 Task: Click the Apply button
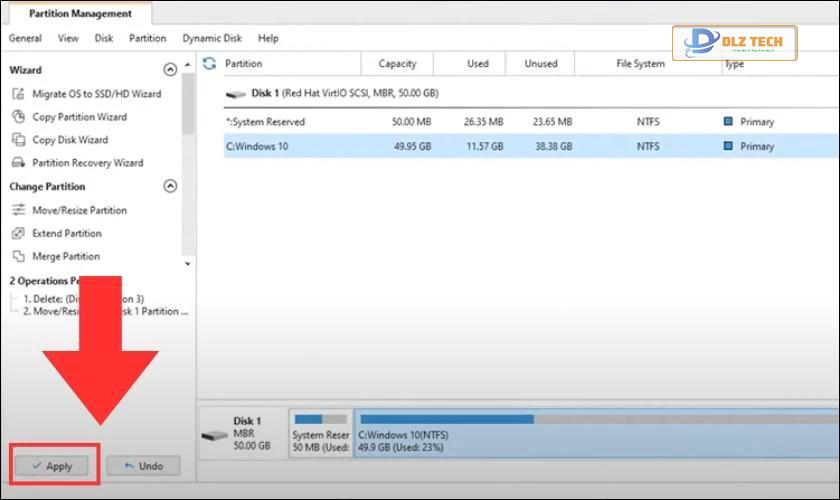(x=52, y=466)
